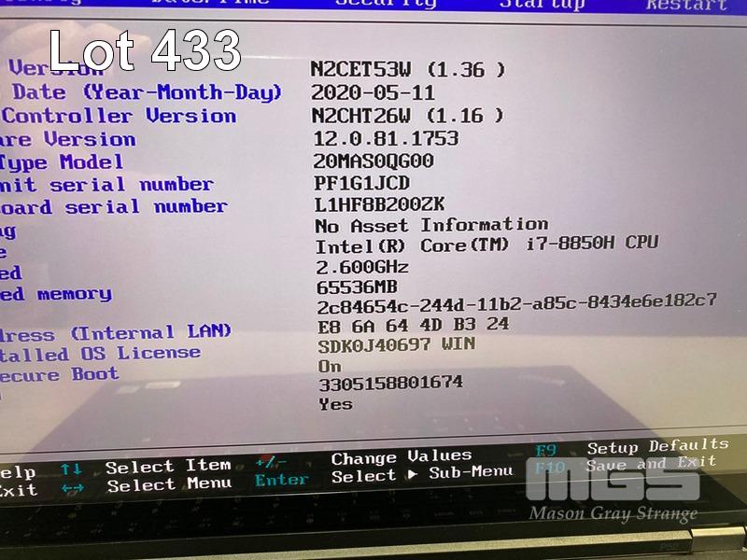
Task: Click the Intel Core i7-8850H CPU entry
Action: tap(486, 245)
